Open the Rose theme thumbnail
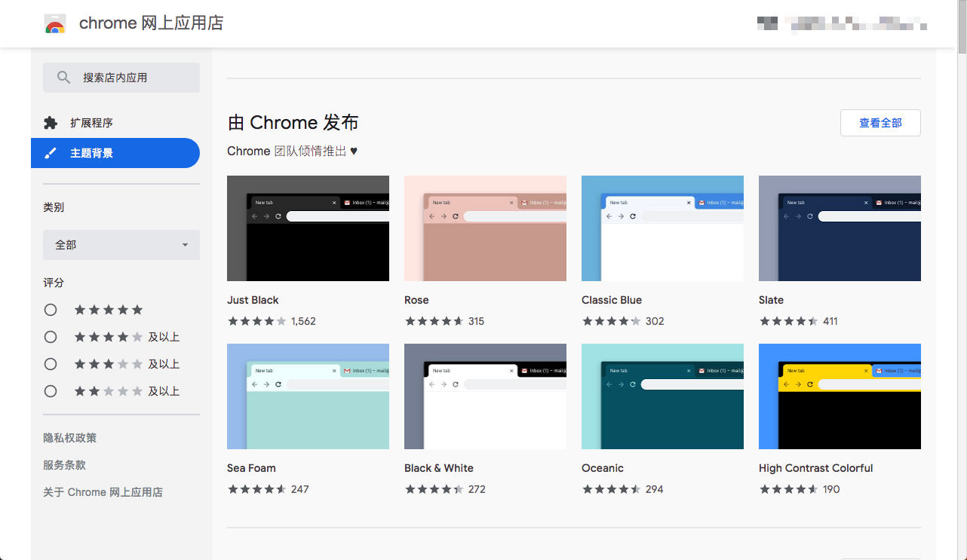Screen dimensions: 967x560 click(485, 228)
